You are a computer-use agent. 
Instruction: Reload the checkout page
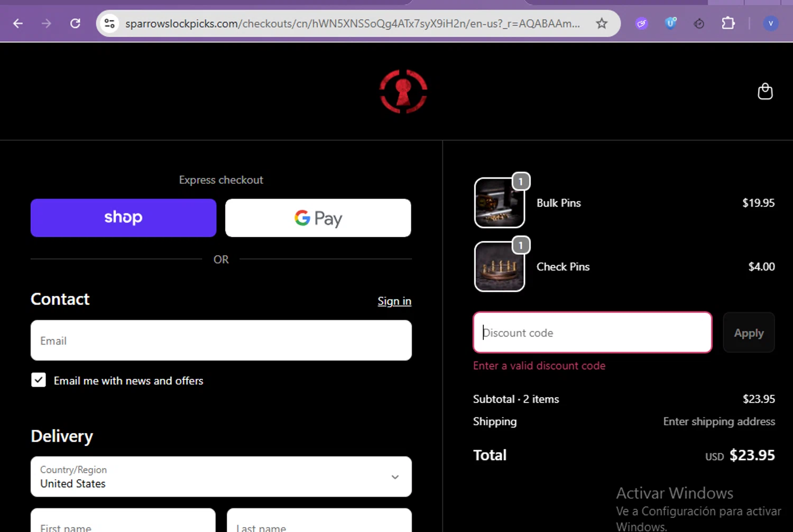75,23
